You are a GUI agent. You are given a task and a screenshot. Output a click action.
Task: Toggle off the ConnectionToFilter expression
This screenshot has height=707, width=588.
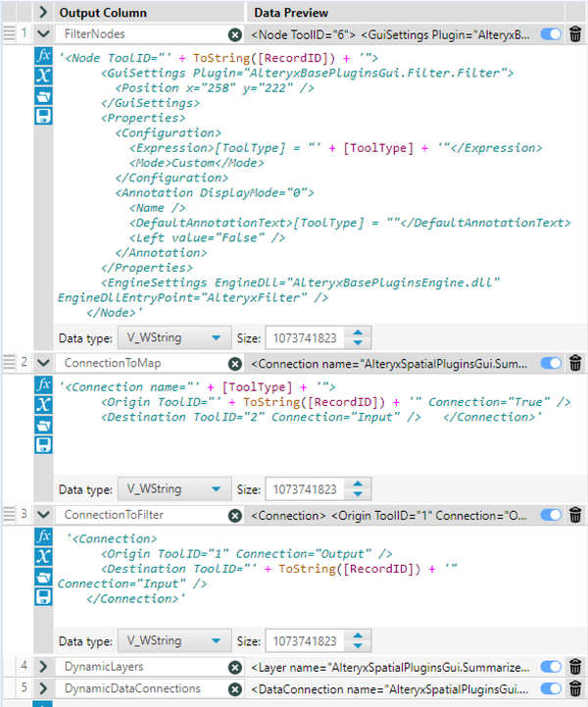coord(551,515)
